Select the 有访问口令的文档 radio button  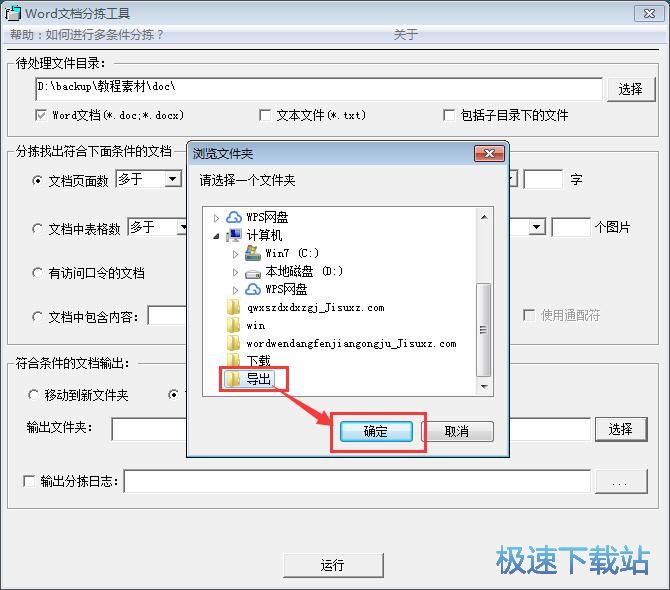37,273
